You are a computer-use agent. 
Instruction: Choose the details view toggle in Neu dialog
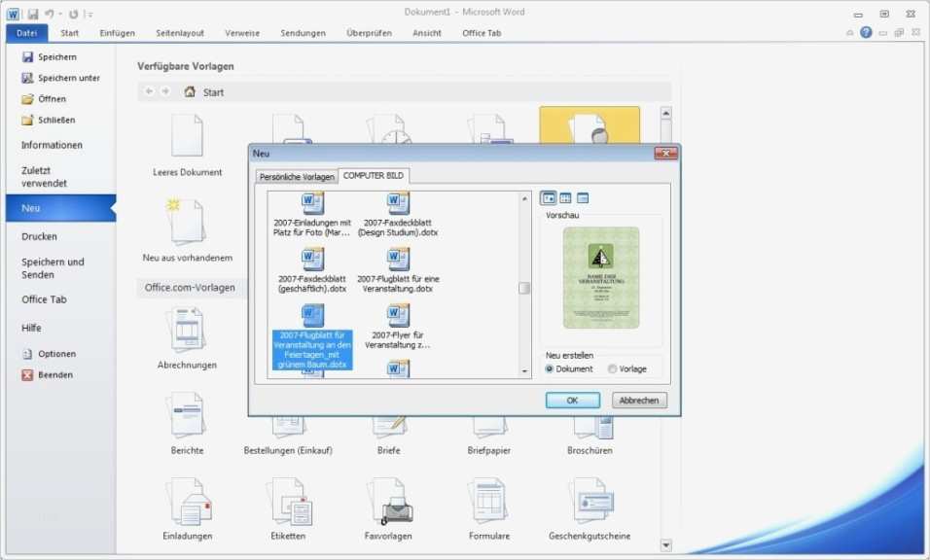[x=581, y=197]
